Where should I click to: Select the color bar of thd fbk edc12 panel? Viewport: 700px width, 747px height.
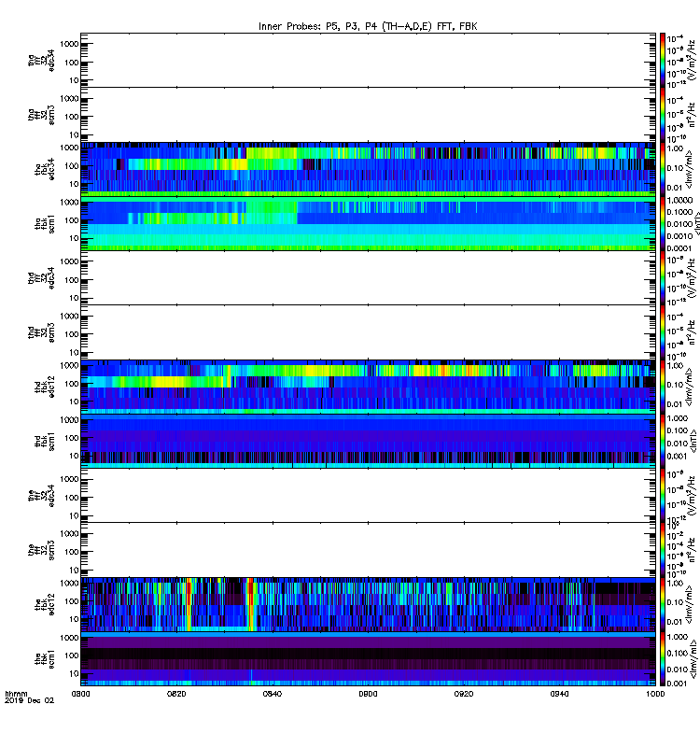(663, 387)
